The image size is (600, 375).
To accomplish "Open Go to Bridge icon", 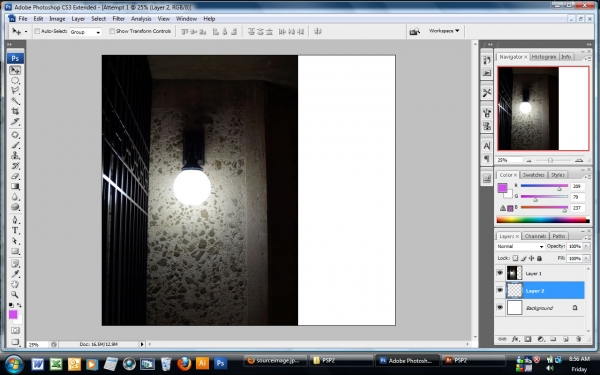I will (414, 31).
